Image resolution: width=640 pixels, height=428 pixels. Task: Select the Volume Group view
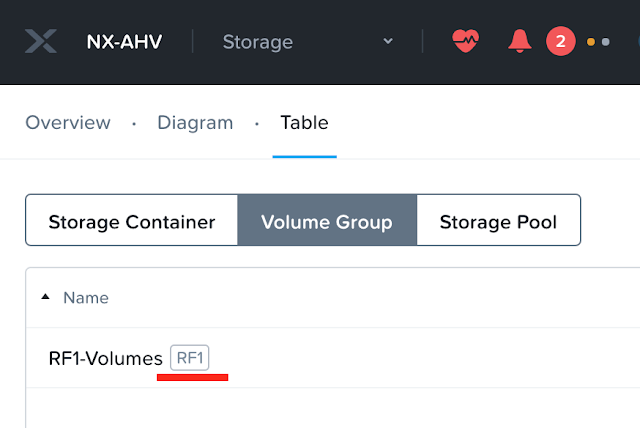click(x=326, y=221)
